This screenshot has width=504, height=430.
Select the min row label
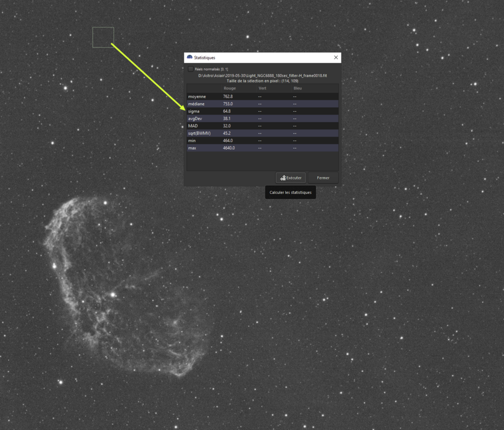click(192, 140)
